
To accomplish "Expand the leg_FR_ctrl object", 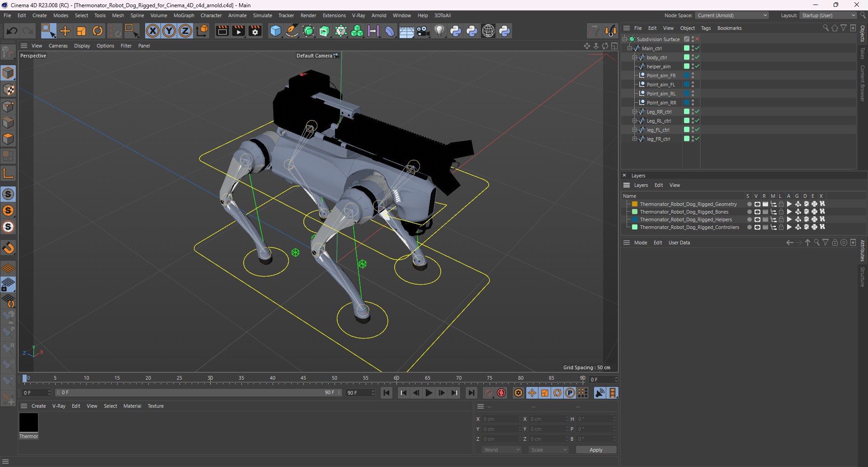I will coord(635,139).
